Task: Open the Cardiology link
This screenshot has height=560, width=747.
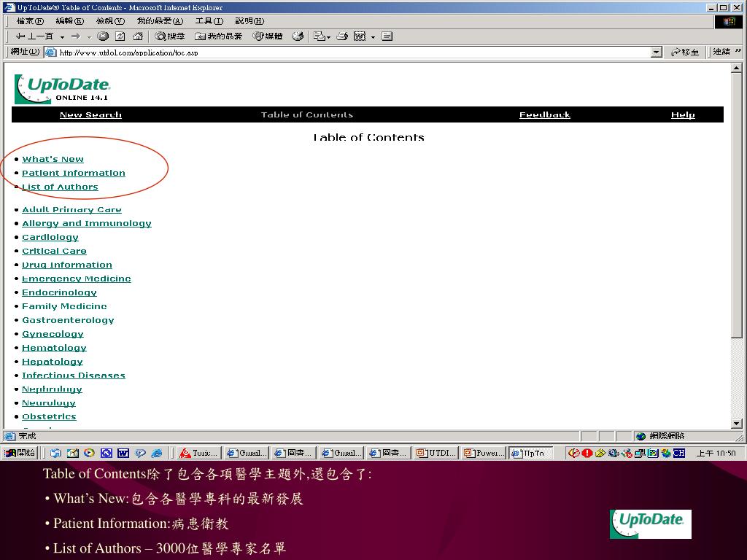Action: click(50, 237)
